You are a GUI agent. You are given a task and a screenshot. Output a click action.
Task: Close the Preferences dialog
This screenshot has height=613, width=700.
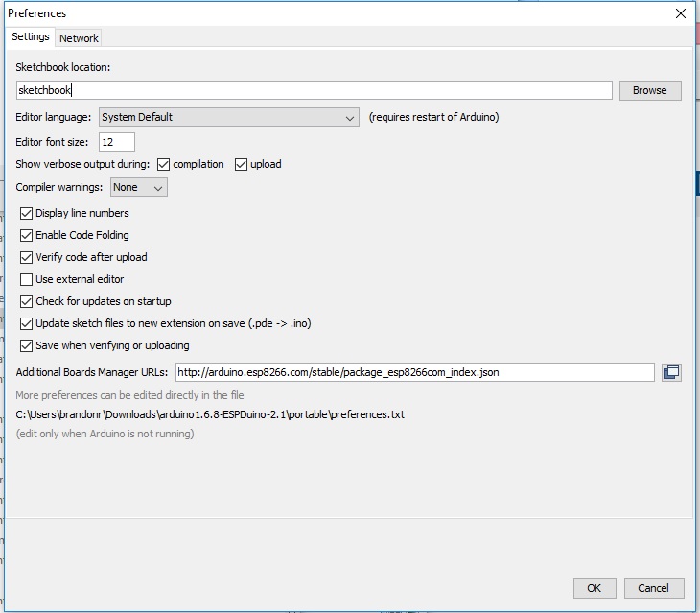pos(681,13)
